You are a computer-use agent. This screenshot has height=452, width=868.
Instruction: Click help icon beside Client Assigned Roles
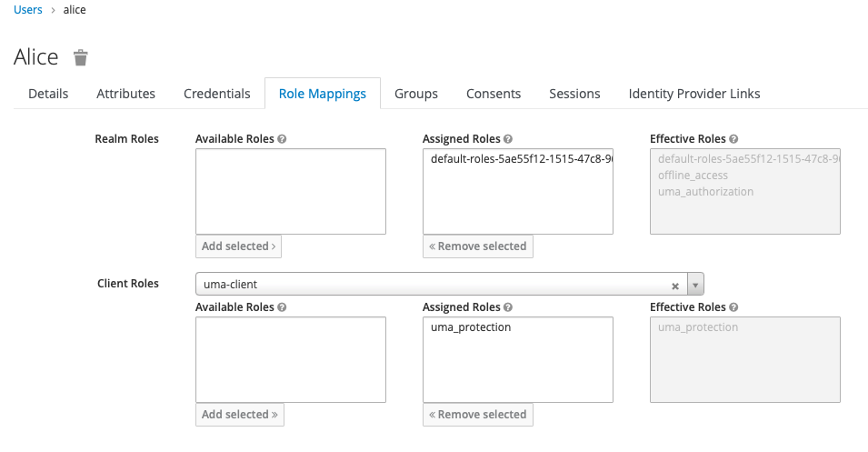click(x=507, y=307)
